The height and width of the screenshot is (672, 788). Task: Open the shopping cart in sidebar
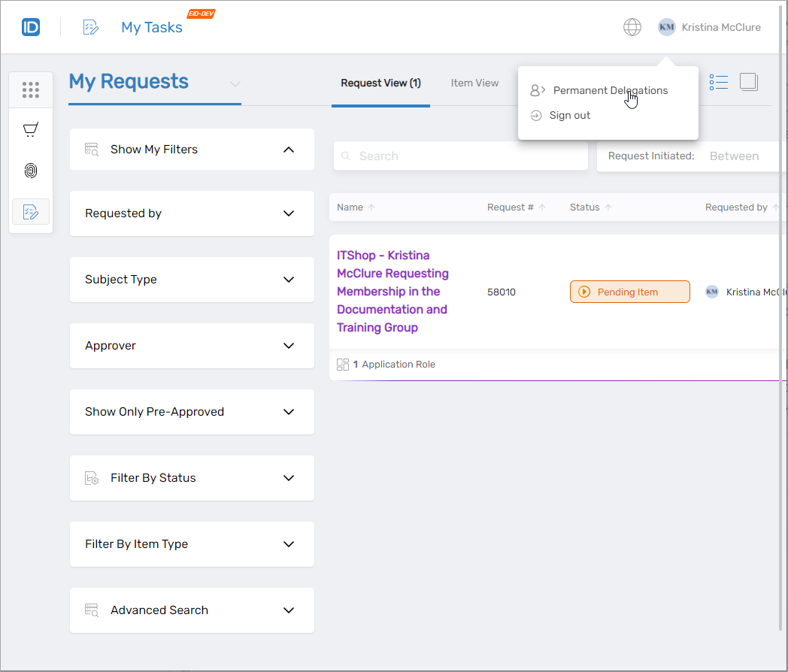31,131
